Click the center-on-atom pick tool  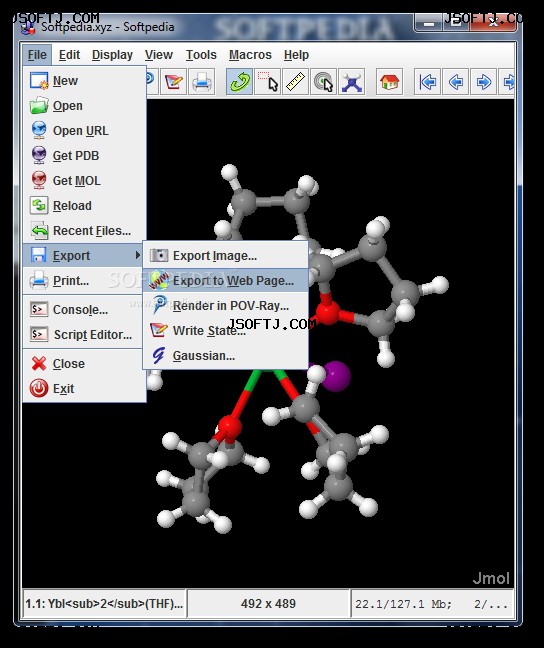pyautogui.click(x=323, y=81)
